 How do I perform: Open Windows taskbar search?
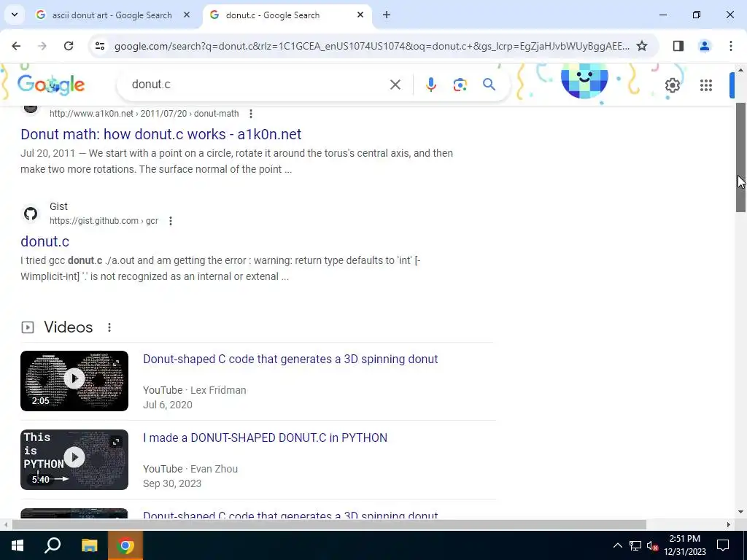pos(53,545)
